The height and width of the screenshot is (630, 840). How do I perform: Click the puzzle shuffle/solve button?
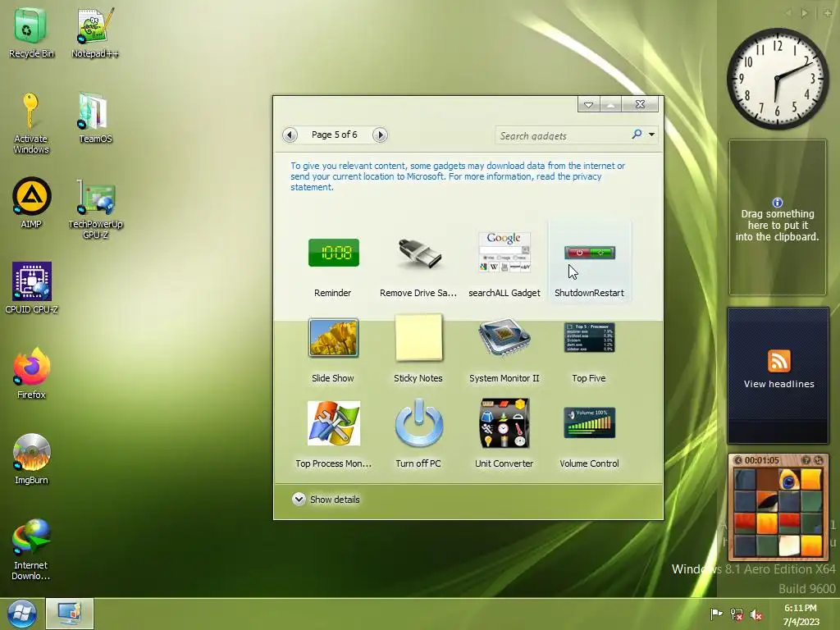pyautogui.click(x=819, y=460)
